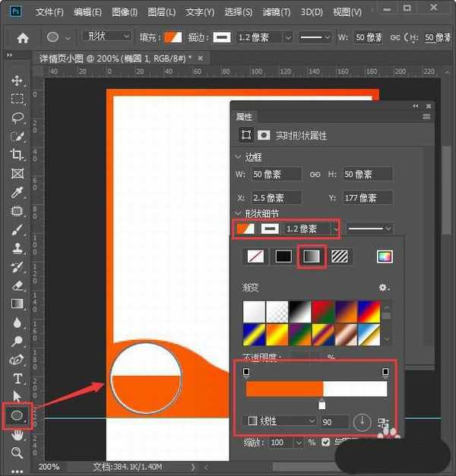
Task: Open the 形状 tool mode dropdown
Action: coord(106,36)
